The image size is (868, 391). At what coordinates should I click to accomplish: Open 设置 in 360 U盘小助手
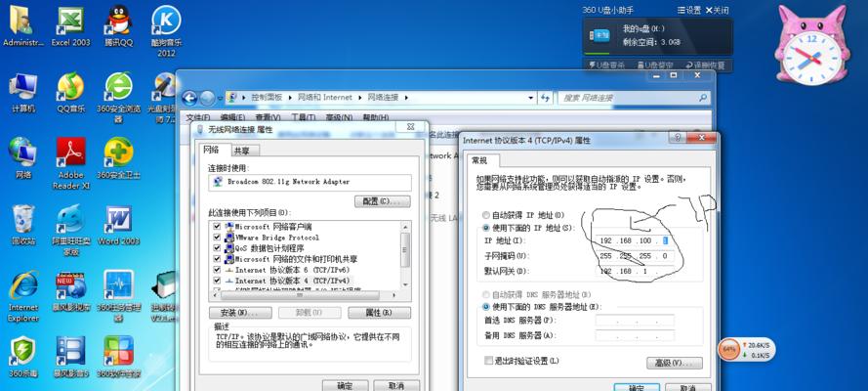pos(689,10)
